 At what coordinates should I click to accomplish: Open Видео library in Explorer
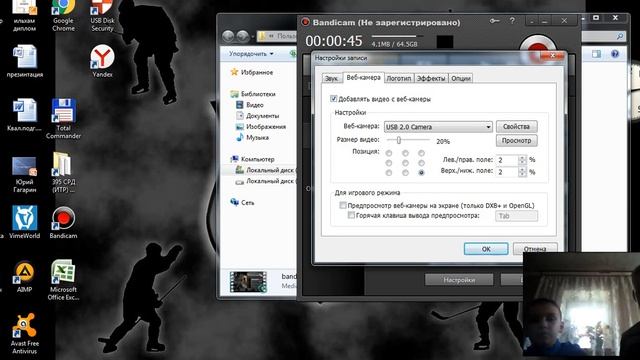tap(250, 105)
